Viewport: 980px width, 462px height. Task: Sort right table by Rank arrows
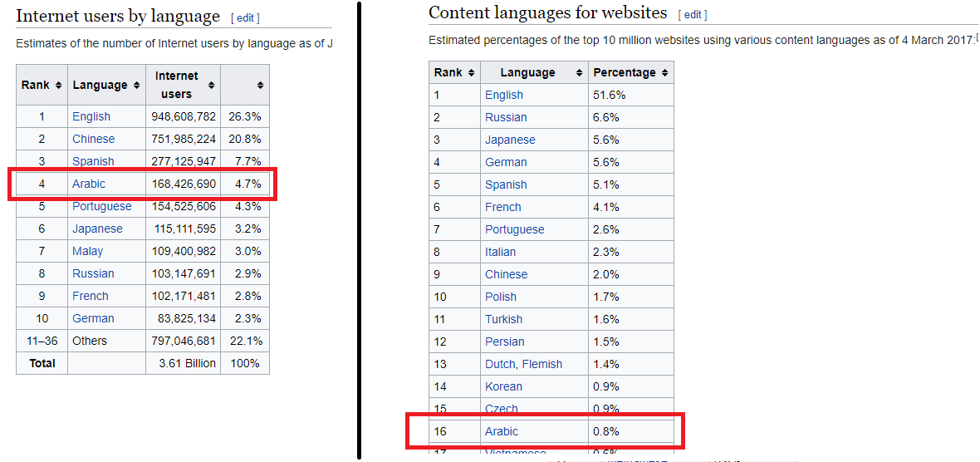pyautogui.click(x=471, y=73)
